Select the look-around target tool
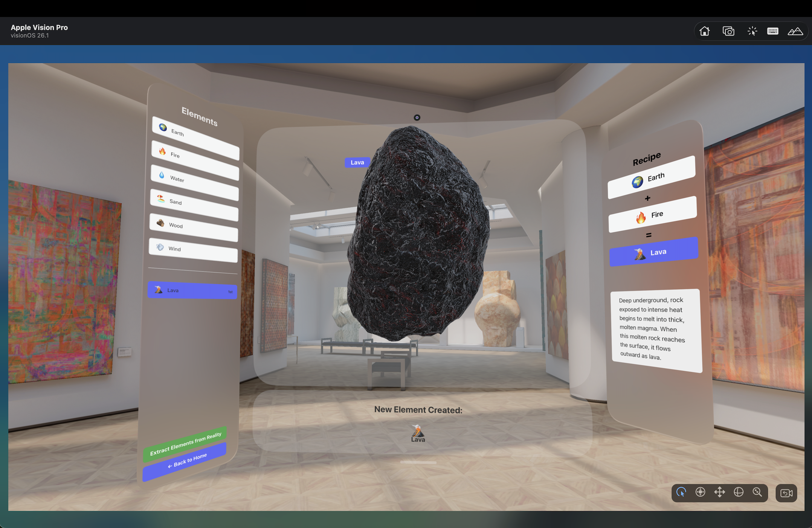812x528 pixels. click(700, 493)
